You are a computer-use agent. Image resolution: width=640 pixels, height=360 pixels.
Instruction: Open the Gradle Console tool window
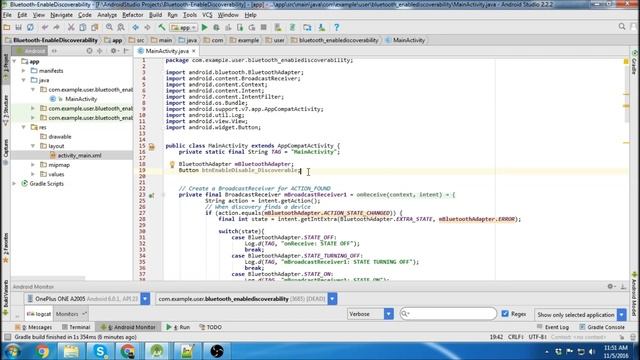click(x=602, y=327)
